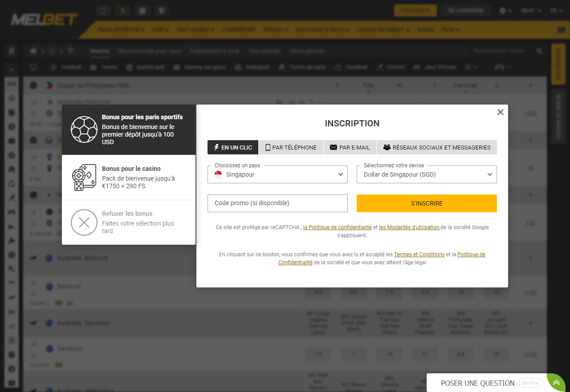Viewport: 570px width, 392px height.
Task: Collapse the Australie. Sandown section
Action: (530, 323)
